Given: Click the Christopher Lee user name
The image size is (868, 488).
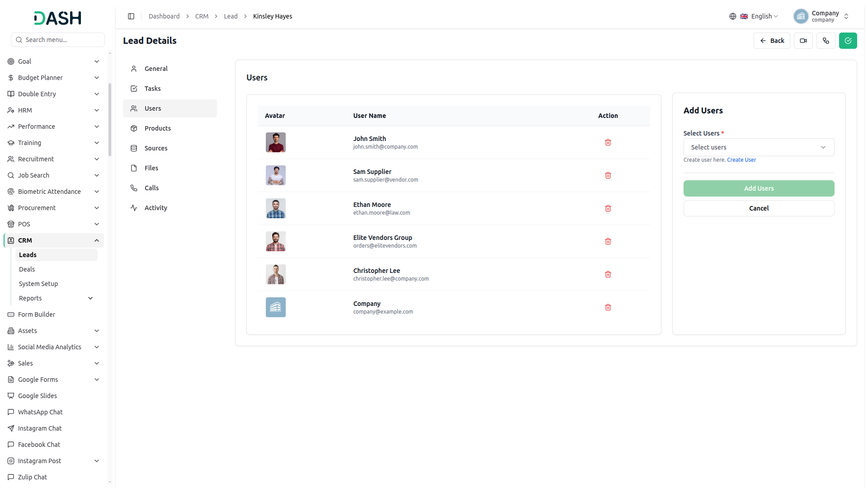Looking at the screenshot, I should (377, 271).
